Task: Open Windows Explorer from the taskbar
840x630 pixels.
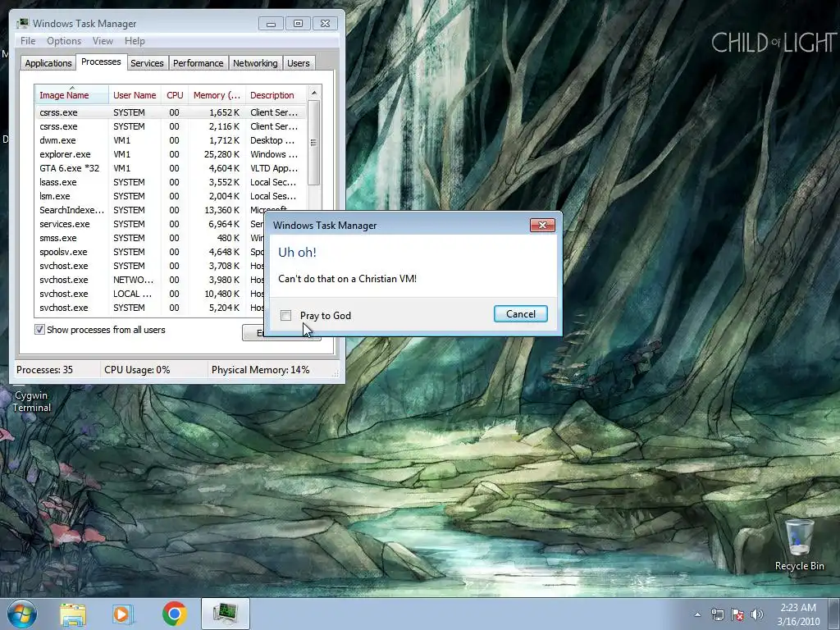Action: point(73,614)
